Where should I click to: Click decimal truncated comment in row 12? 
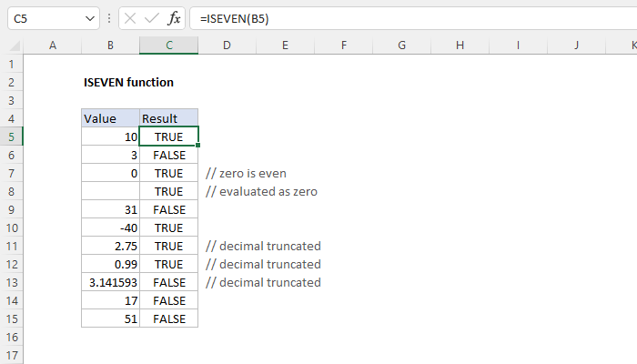point(263,264)
